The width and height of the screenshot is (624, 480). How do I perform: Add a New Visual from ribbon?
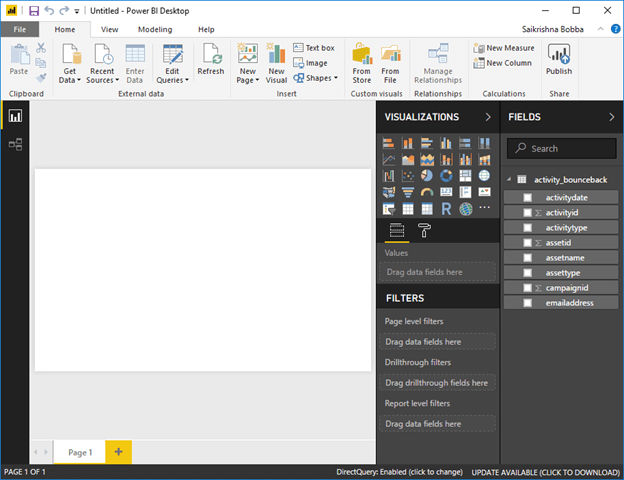pos(276,63)
